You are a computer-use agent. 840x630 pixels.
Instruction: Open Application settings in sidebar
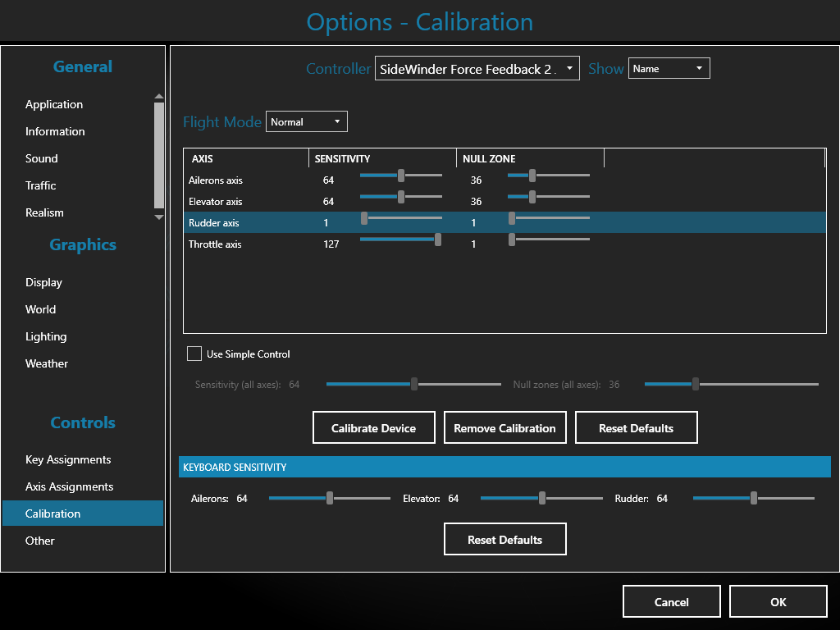pyautogui.click(x=54, y=104)
